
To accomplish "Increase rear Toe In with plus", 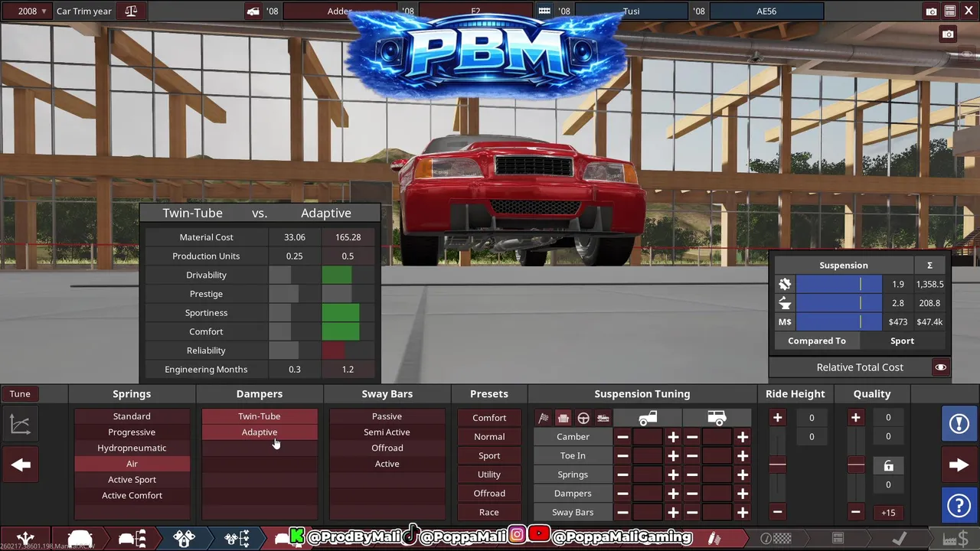I will point(743,455).
